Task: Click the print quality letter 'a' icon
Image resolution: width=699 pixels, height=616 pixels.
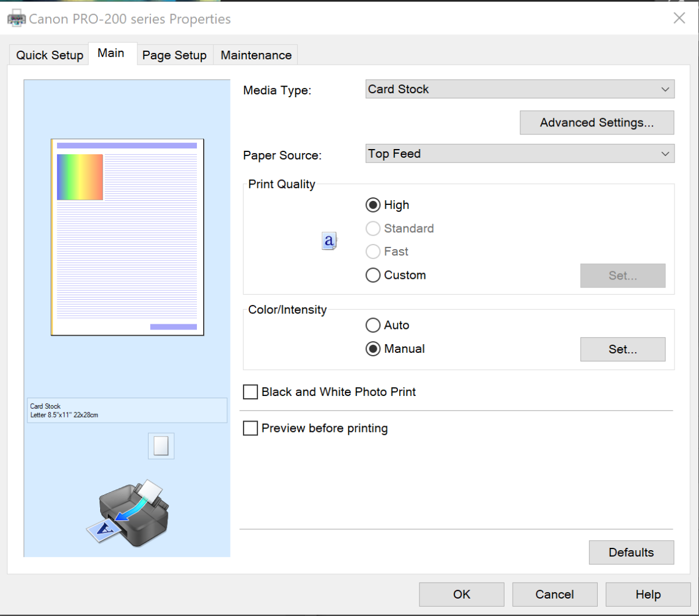Action: pyautogui.click(x=329, y=240)
